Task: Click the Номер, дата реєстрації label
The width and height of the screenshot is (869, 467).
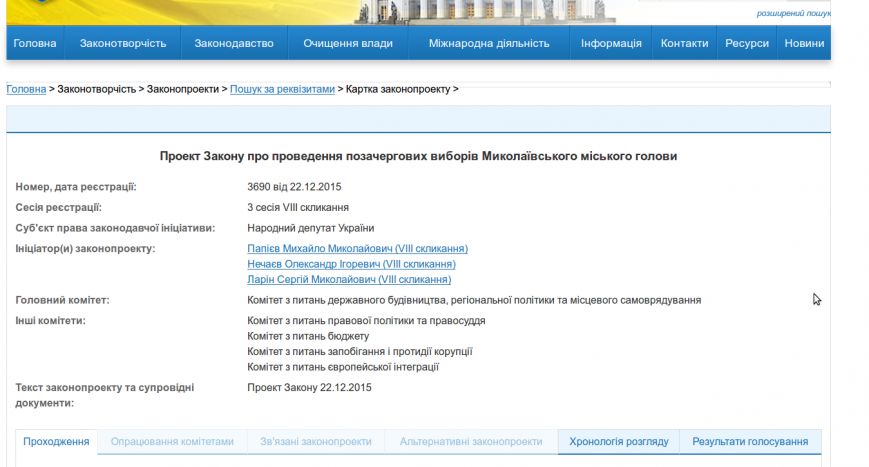Action: tap(76, 187)
